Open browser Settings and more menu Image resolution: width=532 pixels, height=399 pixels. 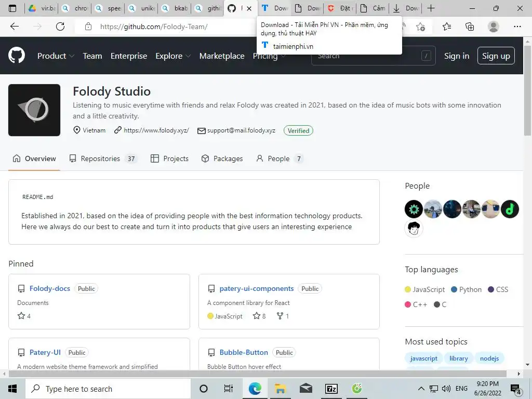(517, 26)
